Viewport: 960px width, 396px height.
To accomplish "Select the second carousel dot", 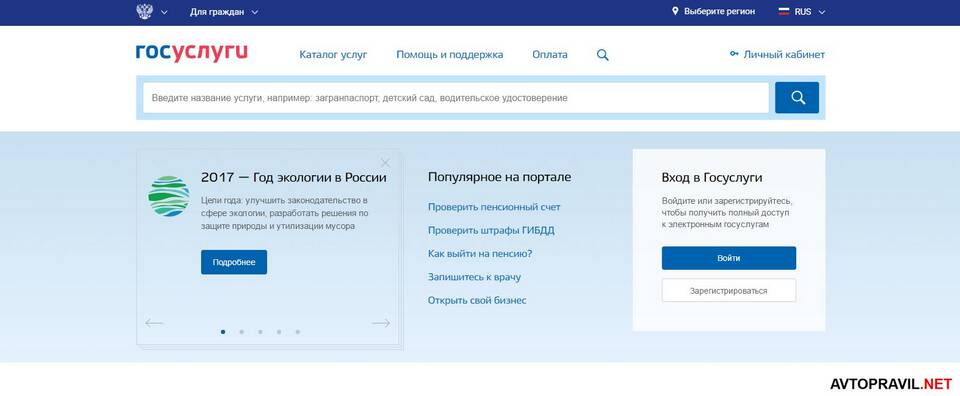I will [x=241, y=332].
